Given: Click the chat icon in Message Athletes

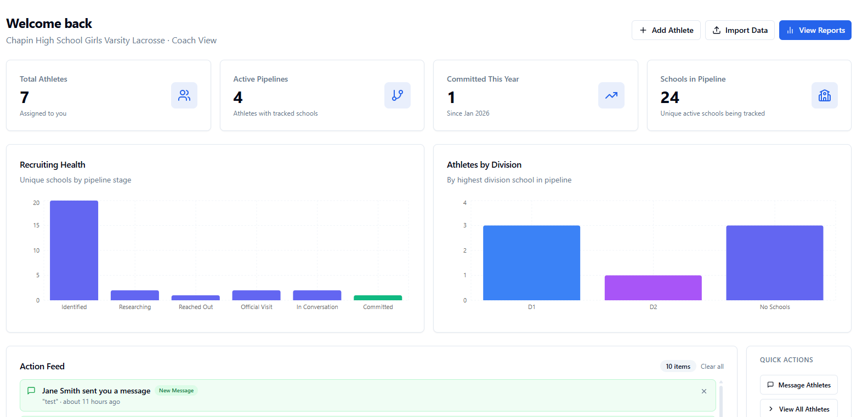Looking at the screenshot, I should click(770, 385).
